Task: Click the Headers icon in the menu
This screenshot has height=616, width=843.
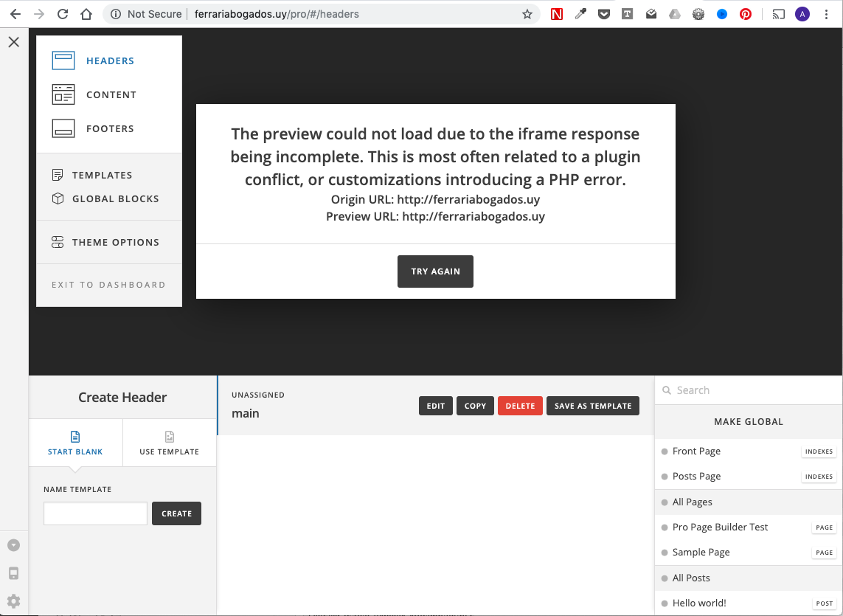Action: coord(63,60)
